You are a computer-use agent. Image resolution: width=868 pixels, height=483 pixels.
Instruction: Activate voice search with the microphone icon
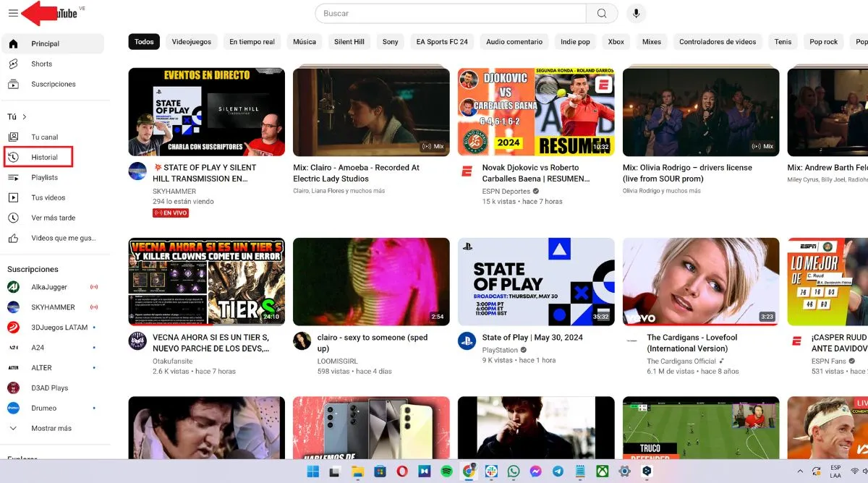(636, 13)
